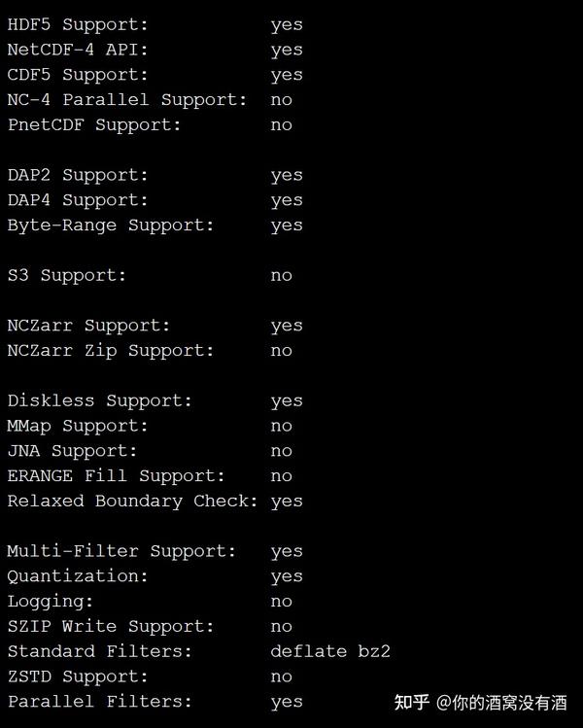This screenshot has height=728, width=583.
Task: Click the Relaxed Boundary Check label
Action: point(132,501)
